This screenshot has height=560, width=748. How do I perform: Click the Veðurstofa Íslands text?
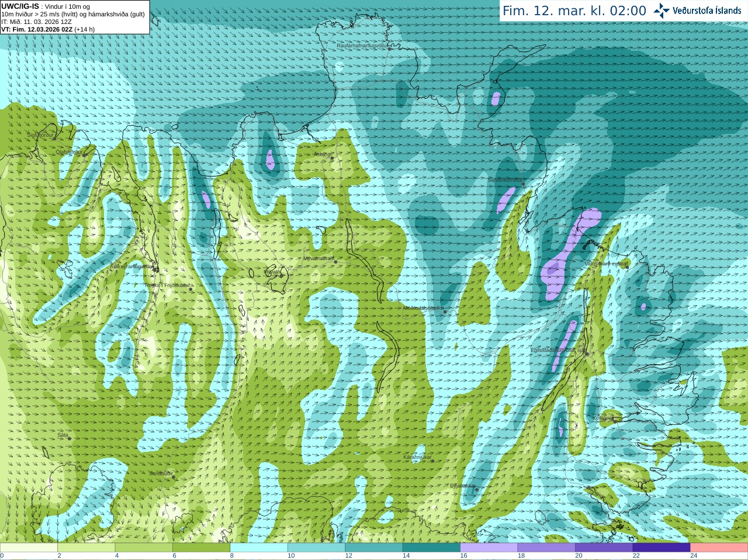point(707,11)
